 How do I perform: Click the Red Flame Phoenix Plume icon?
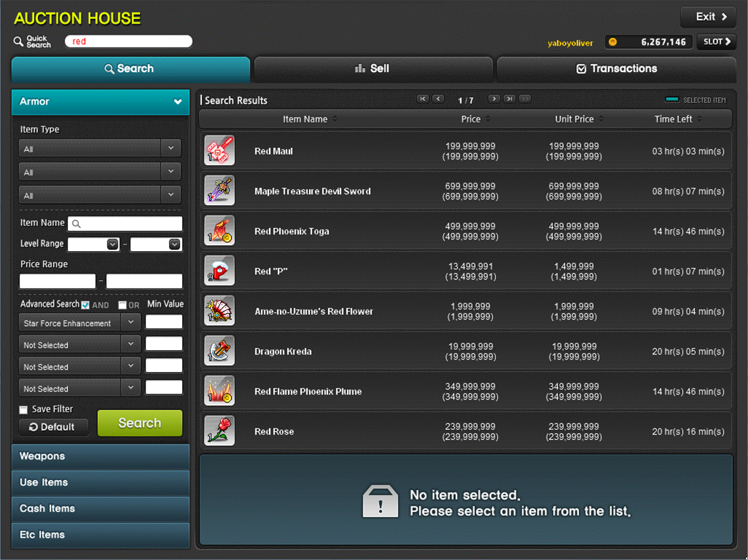tap(219, 391)
